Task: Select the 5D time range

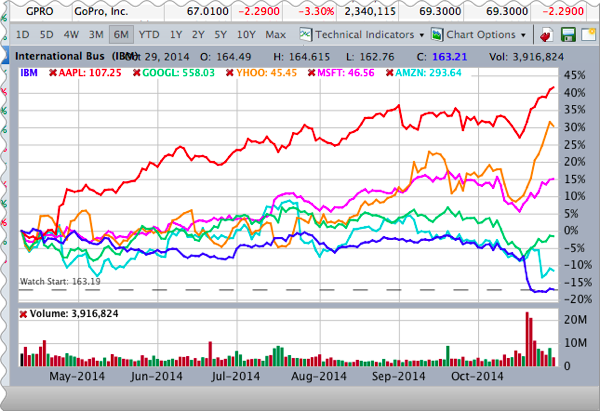Action: pos(47,35)
